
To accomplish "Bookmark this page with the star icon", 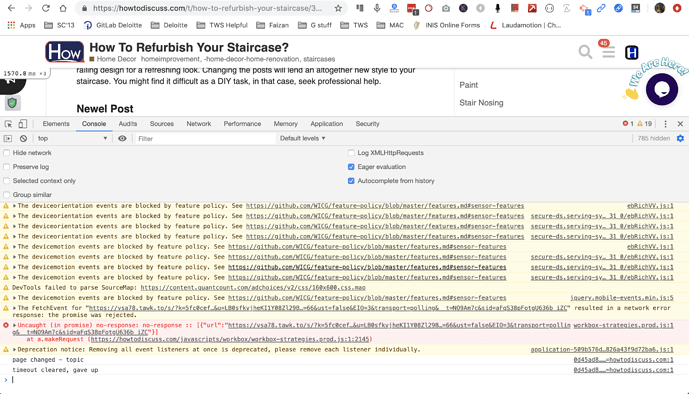I will (x=338, y=8).
